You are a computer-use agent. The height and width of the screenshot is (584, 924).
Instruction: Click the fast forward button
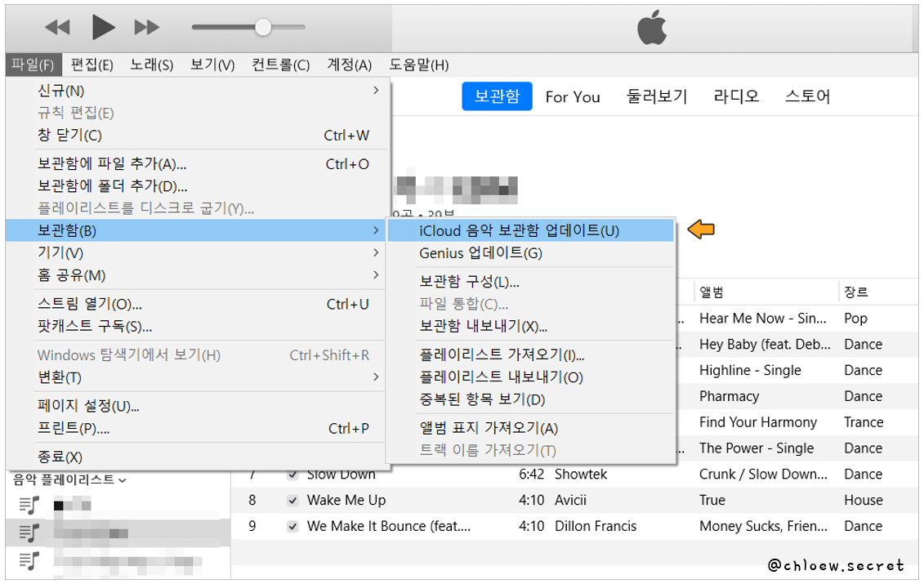point(147,27)
